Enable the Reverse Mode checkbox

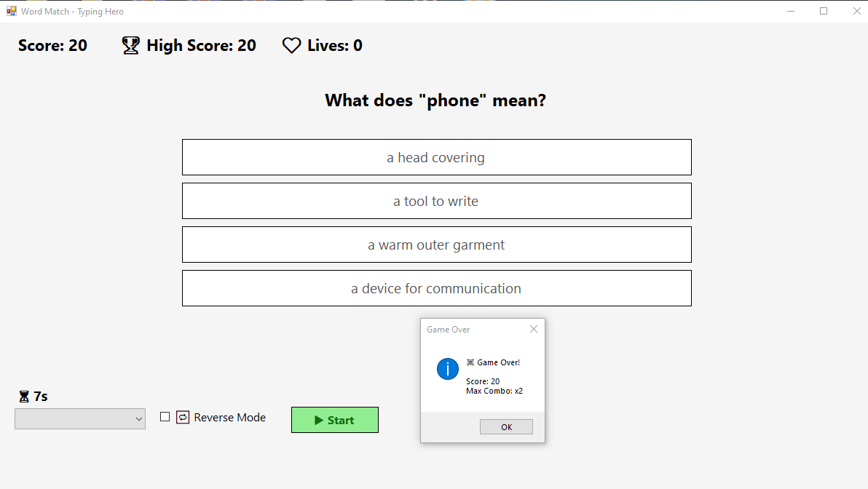point(164,416)
